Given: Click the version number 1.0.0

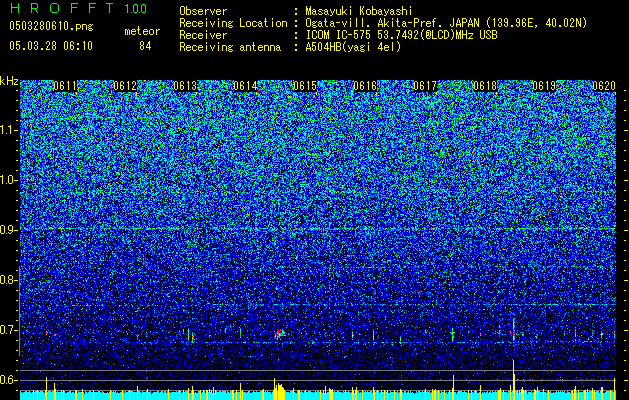Looking at the screenshot, I should [x=135, y=9].
